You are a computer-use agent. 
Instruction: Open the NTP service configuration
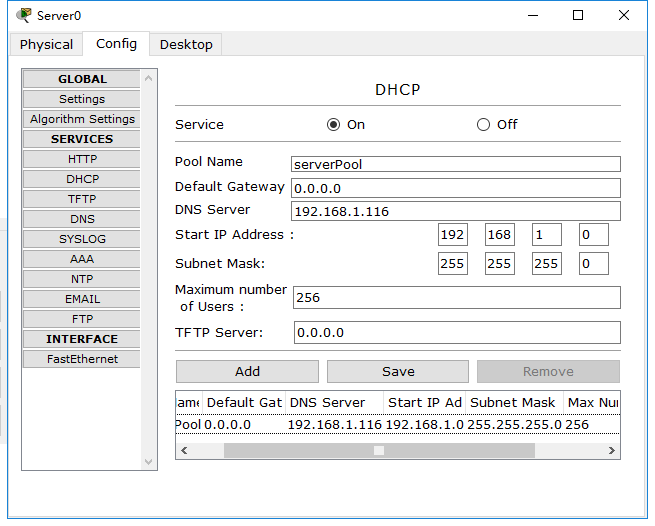(82, 280)
